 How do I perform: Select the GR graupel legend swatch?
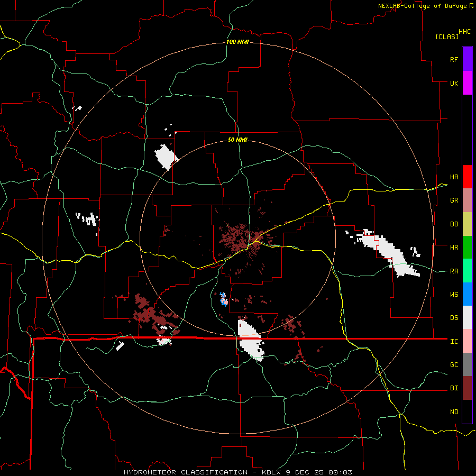[x=467, y=200]
